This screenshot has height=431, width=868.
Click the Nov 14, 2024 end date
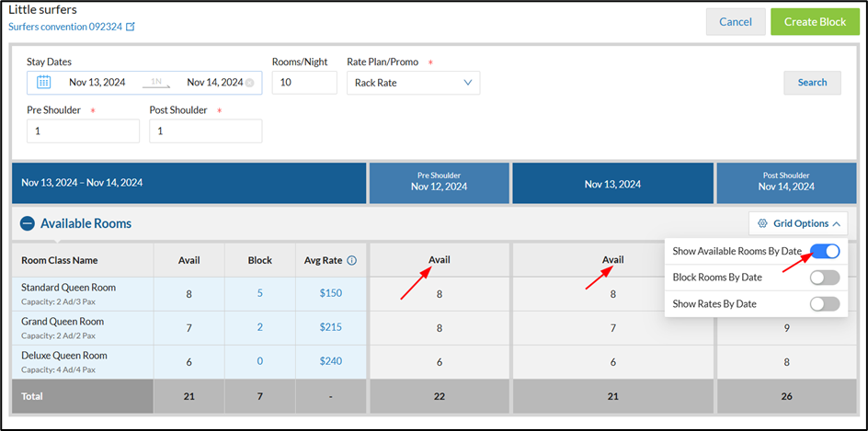coord(215,83)
